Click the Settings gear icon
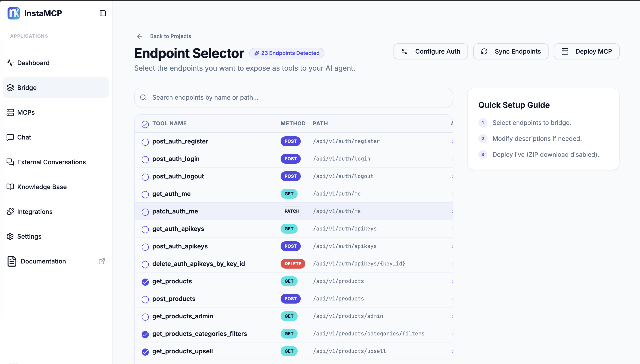Screen dimensions: 640x364 pyautogui.click(x=10, y=236)
